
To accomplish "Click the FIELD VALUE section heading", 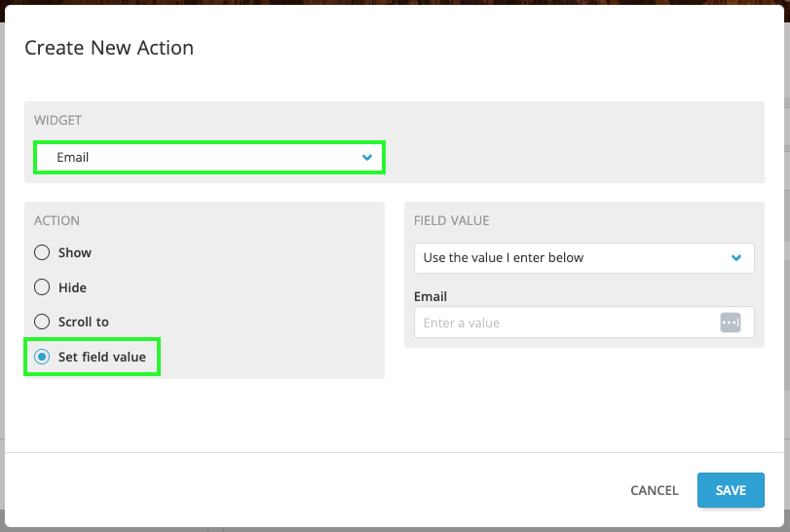I will pos(451,221).
